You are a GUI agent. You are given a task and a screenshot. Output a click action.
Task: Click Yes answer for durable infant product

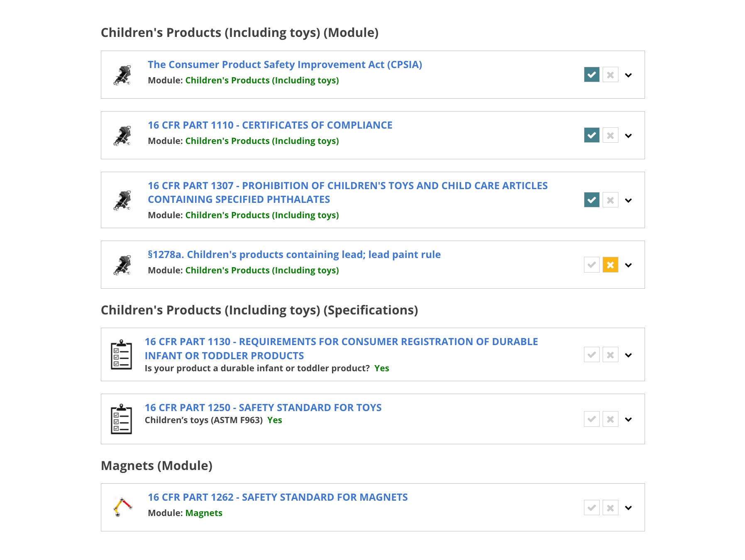pos(381,368)
